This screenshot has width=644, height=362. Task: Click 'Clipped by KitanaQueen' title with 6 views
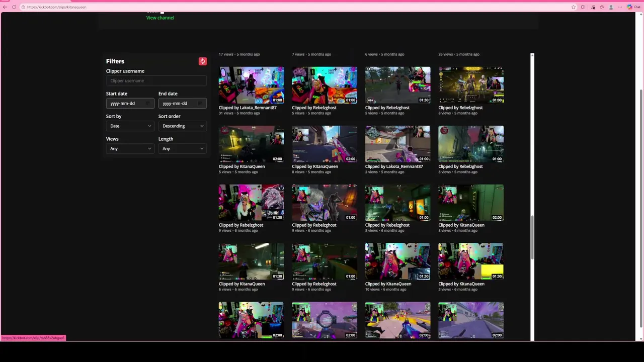pyautogui.click(x=242, y=284)
